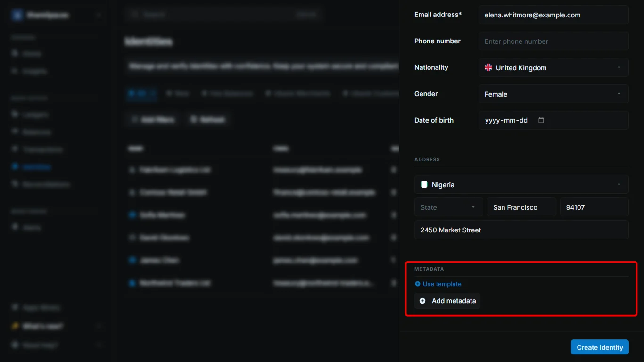Focus the Phone number field
644x362 pixels.
553,41
